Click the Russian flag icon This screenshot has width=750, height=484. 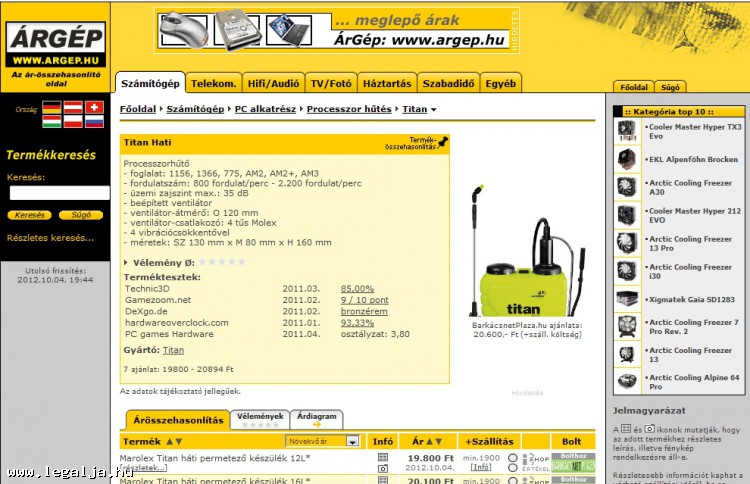(95, 122)
